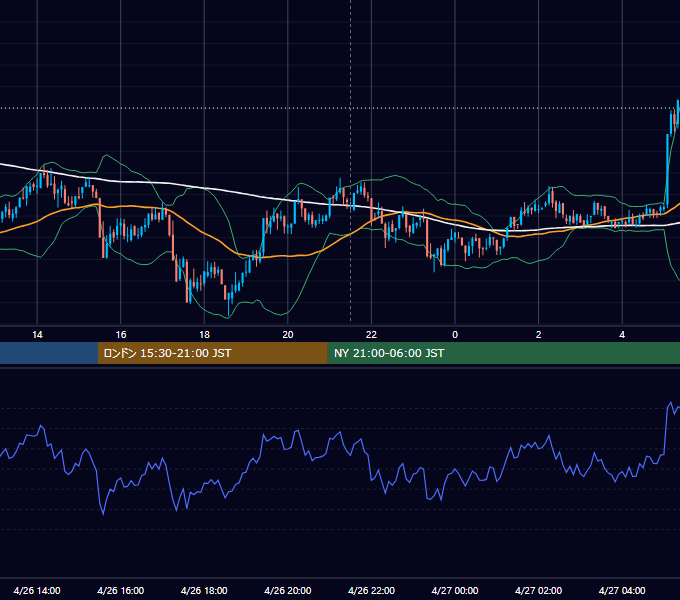
Task: Click the NY 21:00-06:00 JST session bar
Action: tap(503, 353)
